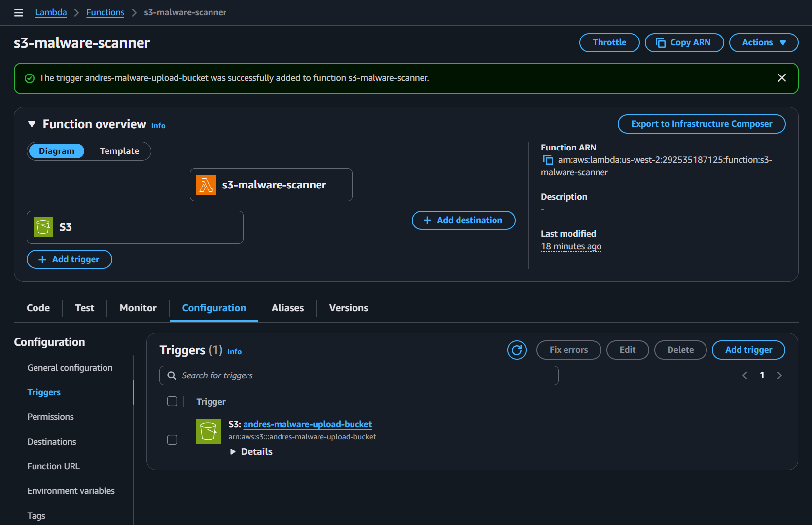Click the Function ARN value text
The width and height of the screenshot is (812, 525).
pyautogui.click(x=657, y=166)
